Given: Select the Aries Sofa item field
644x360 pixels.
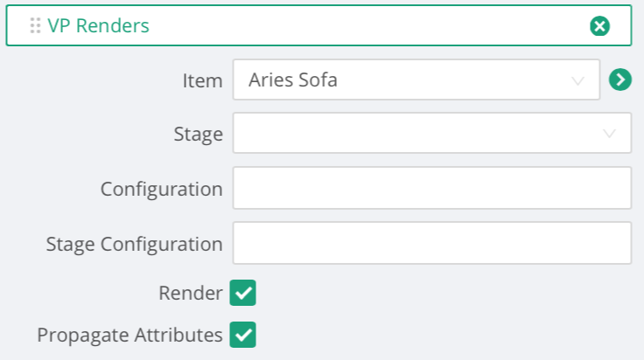Looking at the screenshot, I should (x=416, y=80).
